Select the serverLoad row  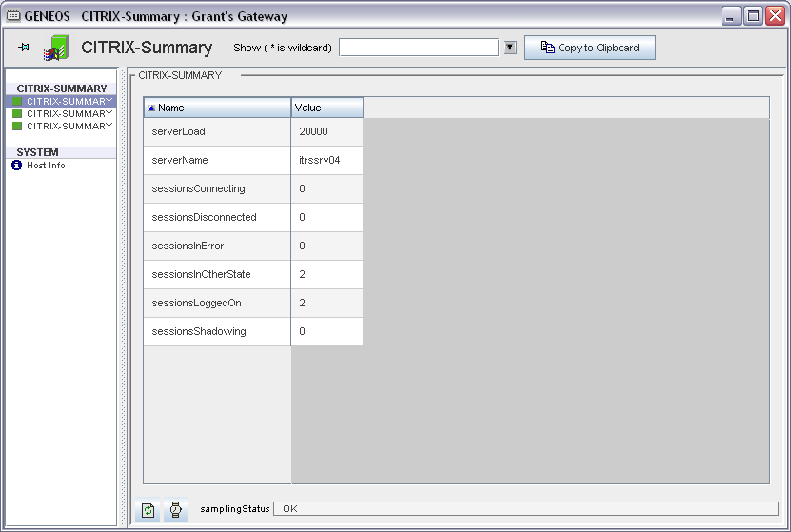217,132
